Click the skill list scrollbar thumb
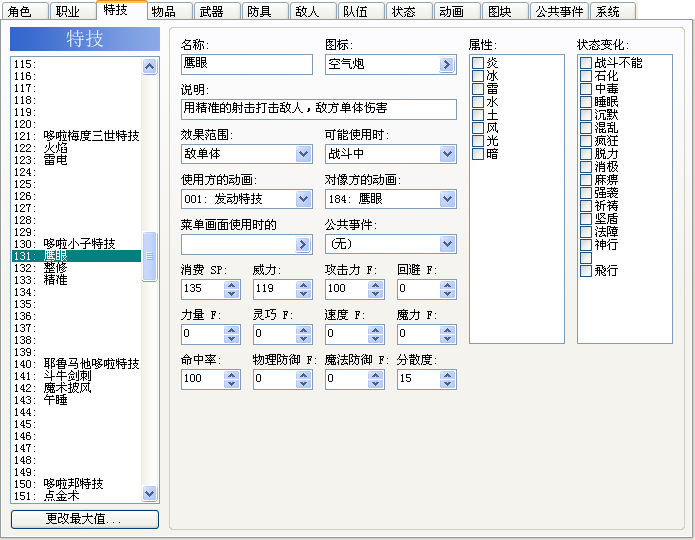 [x=149, y=256]
